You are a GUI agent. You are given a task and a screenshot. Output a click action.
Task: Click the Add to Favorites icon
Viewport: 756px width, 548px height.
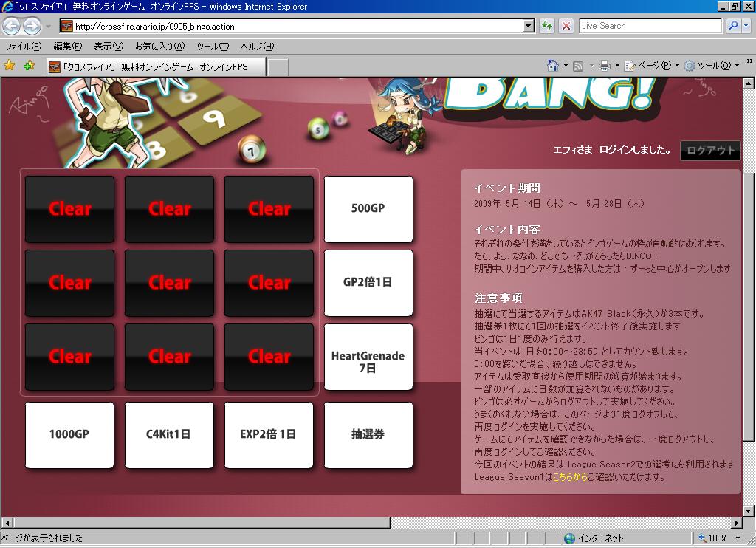click(x=29, y=65)
